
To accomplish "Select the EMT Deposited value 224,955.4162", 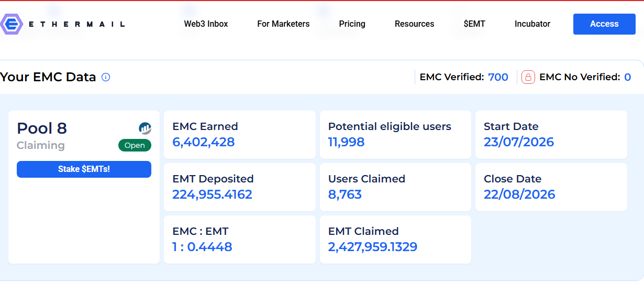I will [x=212, y=194].
